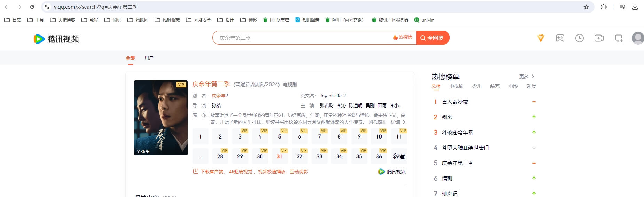Open hot search 喜人奇妙夜
644x197 pixels.
[455, 102]
